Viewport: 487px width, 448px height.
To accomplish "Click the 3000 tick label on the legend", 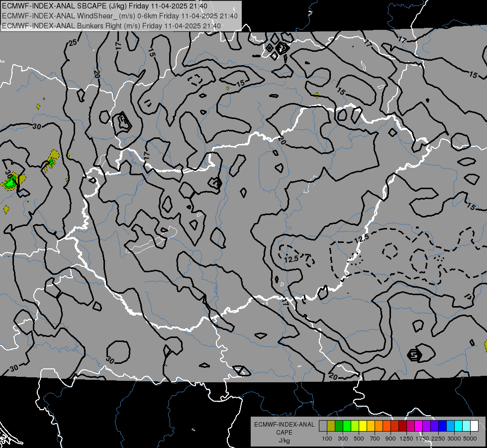I will point(454,439).
